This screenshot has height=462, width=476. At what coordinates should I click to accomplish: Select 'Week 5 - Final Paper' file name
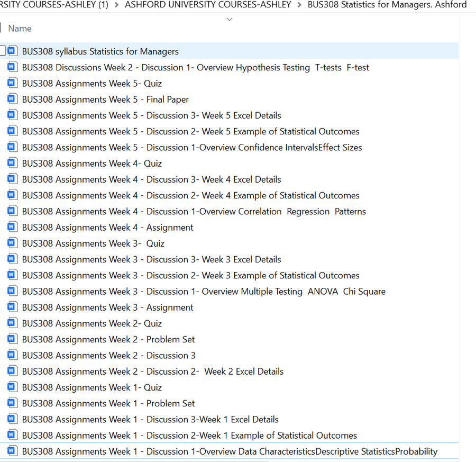click(105, 99)
